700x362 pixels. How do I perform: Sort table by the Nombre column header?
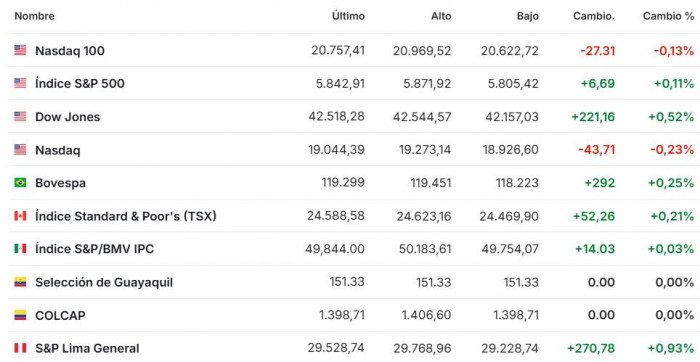34,16
